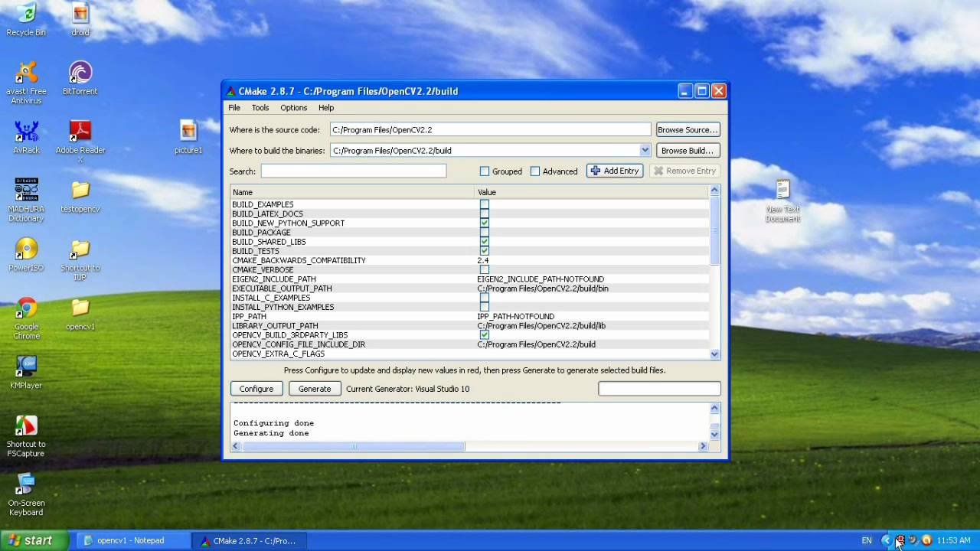The height and width of the screenshot is (551, 980).
Task: Launch the On-Screen Keyboard desktop shortcut
Action: tap(26, 495)
